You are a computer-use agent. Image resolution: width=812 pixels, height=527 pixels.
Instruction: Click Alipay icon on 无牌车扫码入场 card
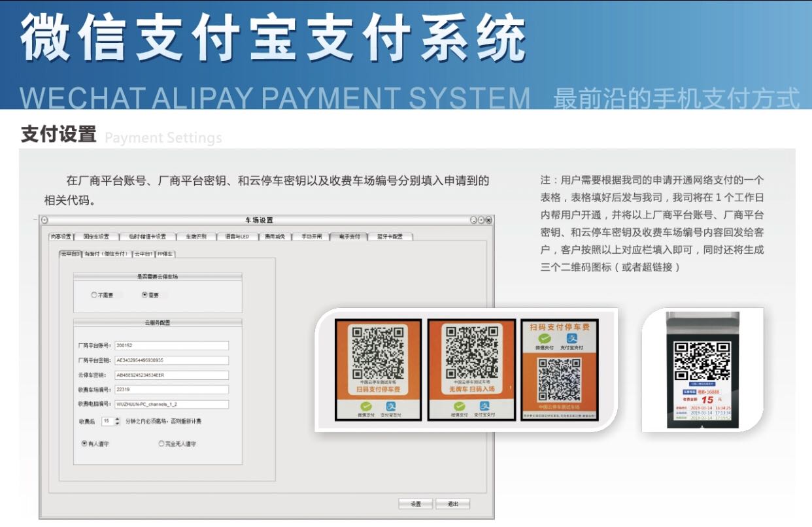pos(485,406)
